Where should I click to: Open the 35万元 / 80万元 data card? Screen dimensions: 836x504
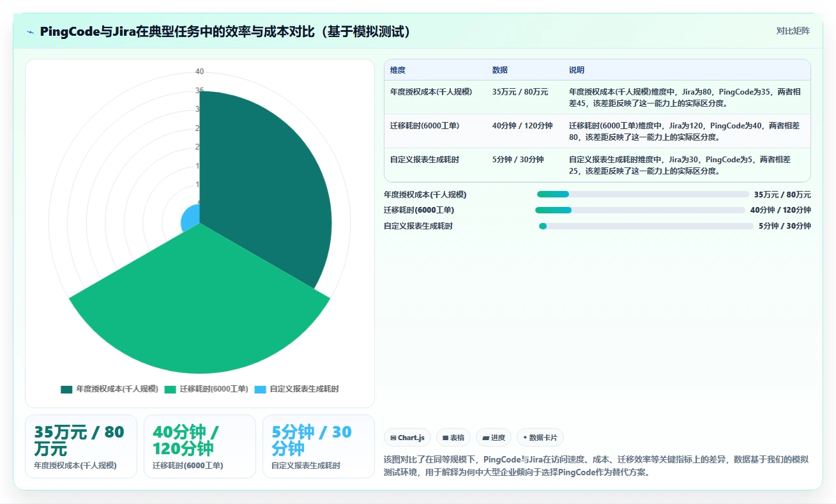(81, 447)
